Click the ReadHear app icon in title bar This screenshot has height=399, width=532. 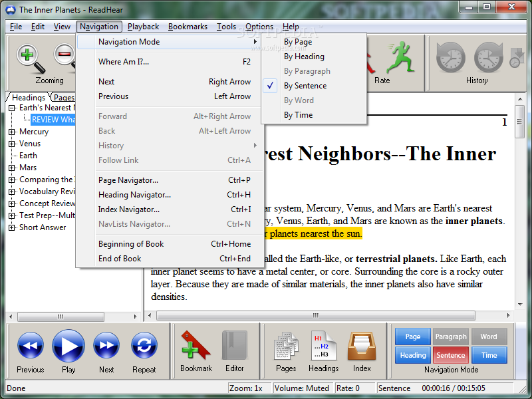point(11,10)
